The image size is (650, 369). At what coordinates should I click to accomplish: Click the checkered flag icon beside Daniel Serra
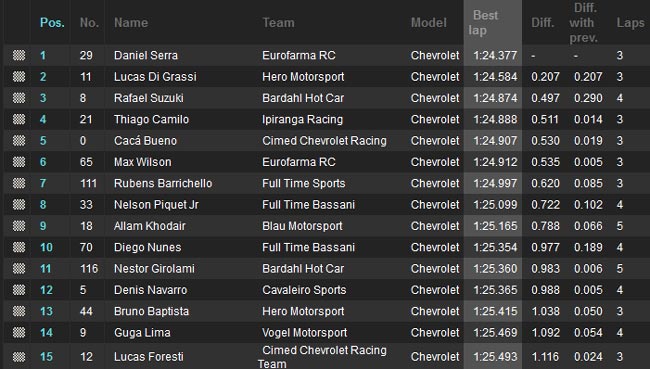(19, 55)
